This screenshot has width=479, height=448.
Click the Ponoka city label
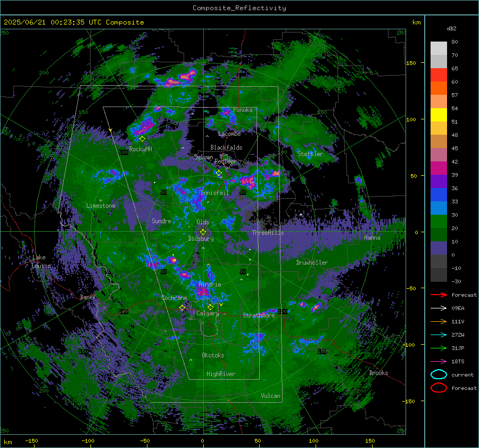[x=243, y=110]
